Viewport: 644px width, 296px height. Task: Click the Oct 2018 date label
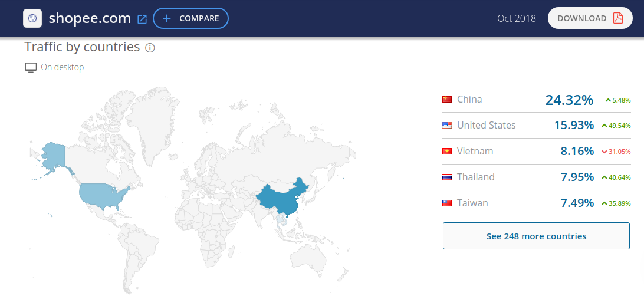516,18
